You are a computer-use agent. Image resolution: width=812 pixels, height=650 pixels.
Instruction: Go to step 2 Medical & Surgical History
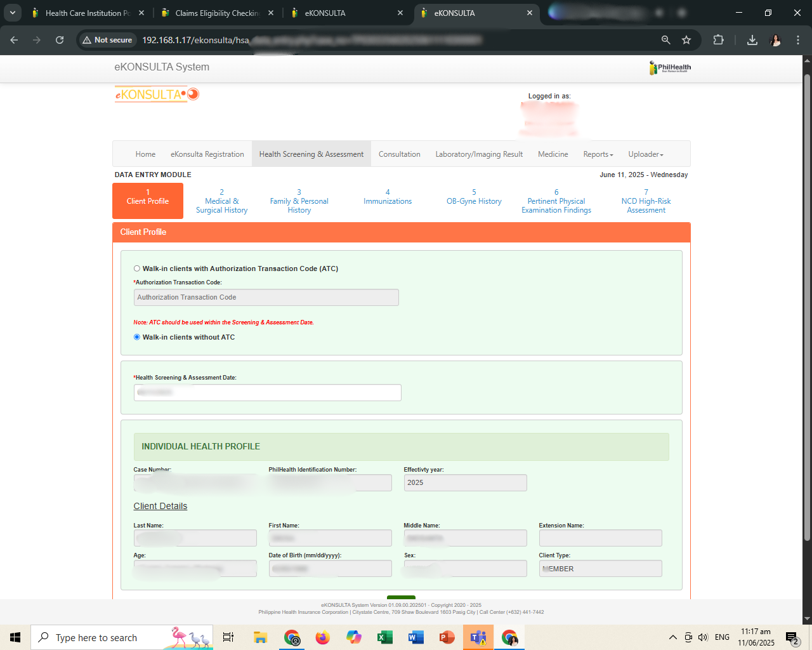(222, 201)
